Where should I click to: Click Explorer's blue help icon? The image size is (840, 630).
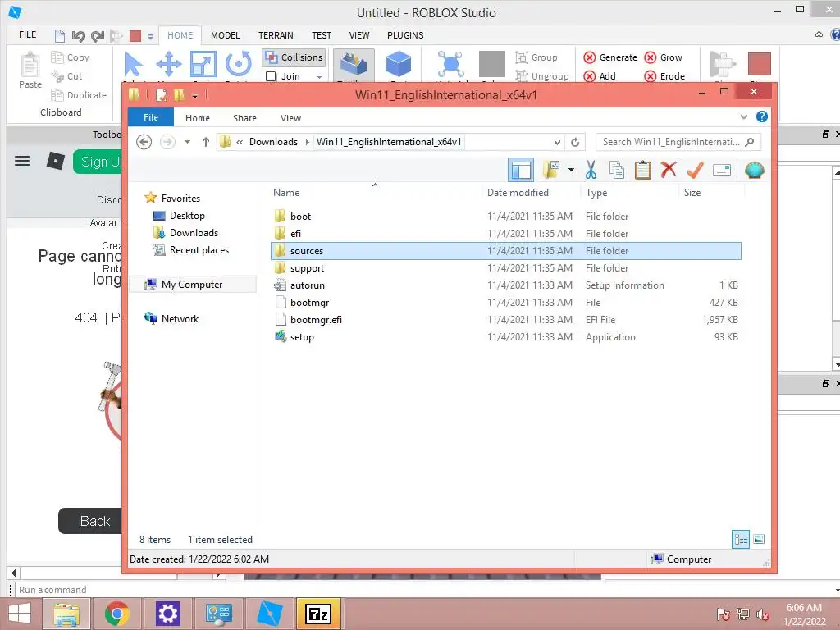(761, 116)
